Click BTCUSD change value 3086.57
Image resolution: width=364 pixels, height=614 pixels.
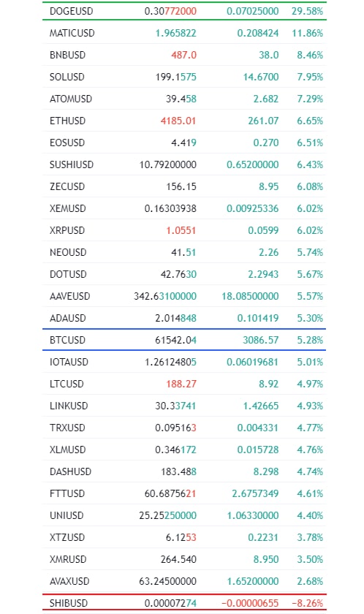point(261,340)
